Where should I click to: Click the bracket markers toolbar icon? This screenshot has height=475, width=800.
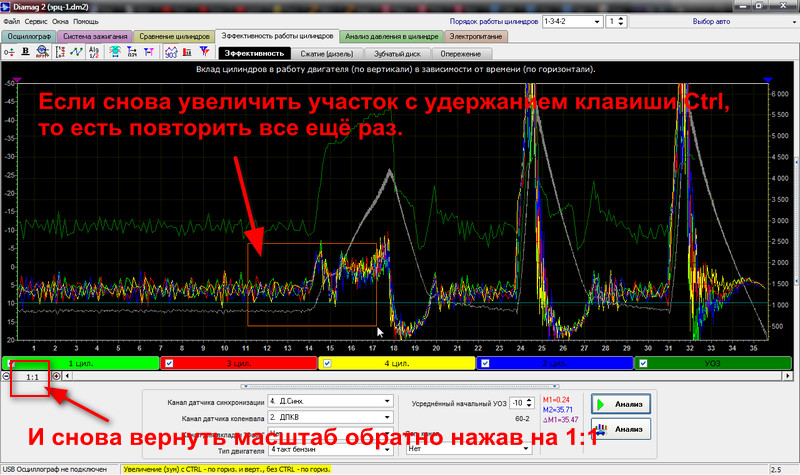point(60,52)
